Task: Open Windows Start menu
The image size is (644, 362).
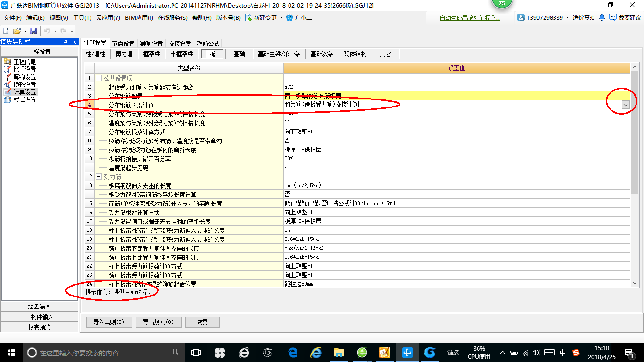Action: coord(10,353)
